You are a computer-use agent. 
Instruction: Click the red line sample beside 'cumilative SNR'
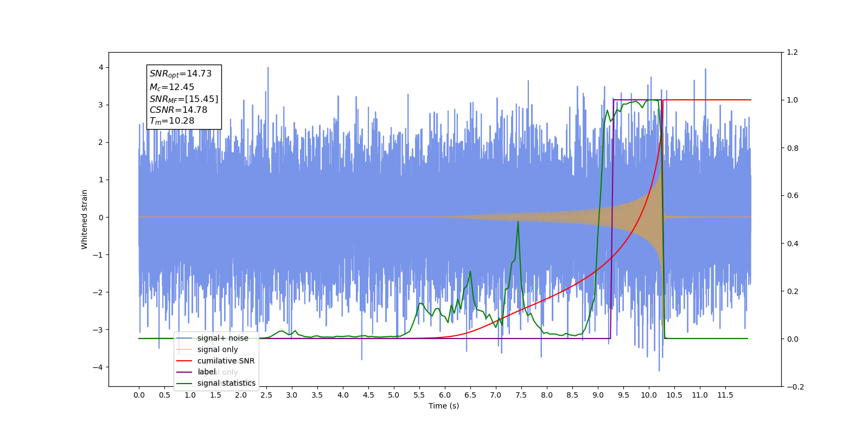click(184, 361)
